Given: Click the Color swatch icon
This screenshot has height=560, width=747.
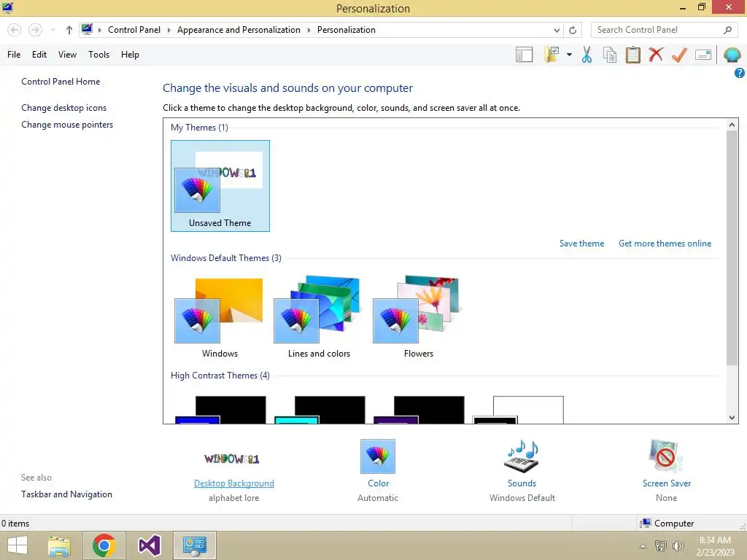Looking at the screenshot, I should coord(378,456).
